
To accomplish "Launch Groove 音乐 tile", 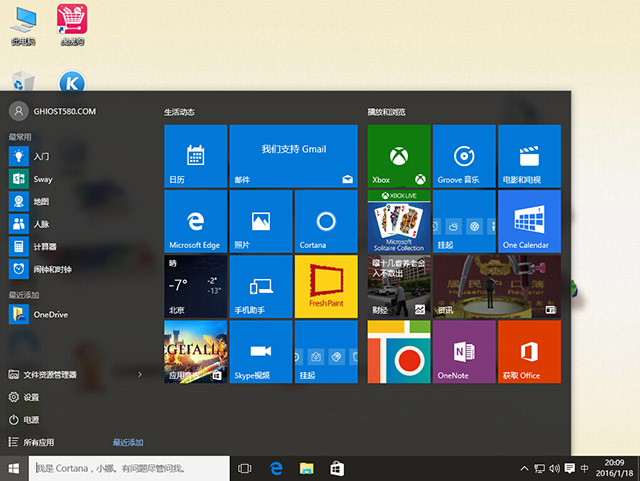I will (463, 156).
